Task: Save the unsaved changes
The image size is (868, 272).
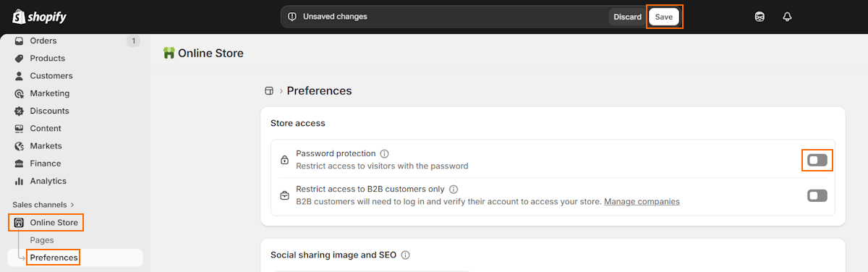Action: (664, 17)
